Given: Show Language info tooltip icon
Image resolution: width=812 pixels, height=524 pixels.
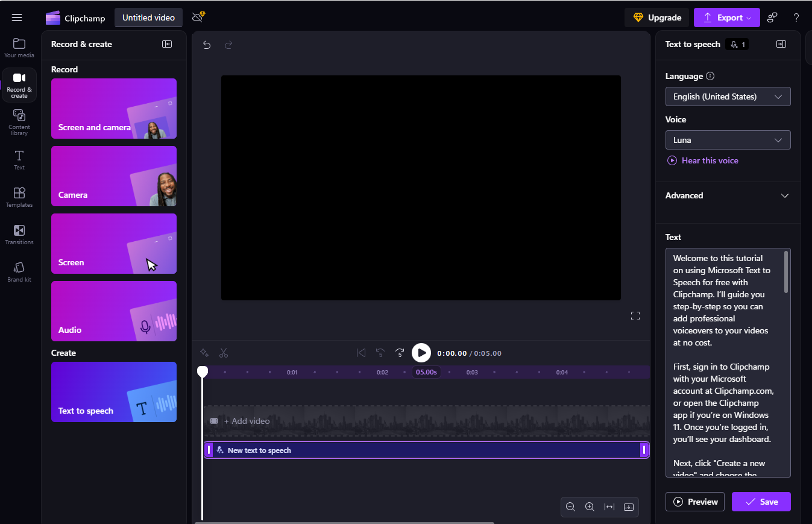Looking at the screenshot, I should coord(710,76).
